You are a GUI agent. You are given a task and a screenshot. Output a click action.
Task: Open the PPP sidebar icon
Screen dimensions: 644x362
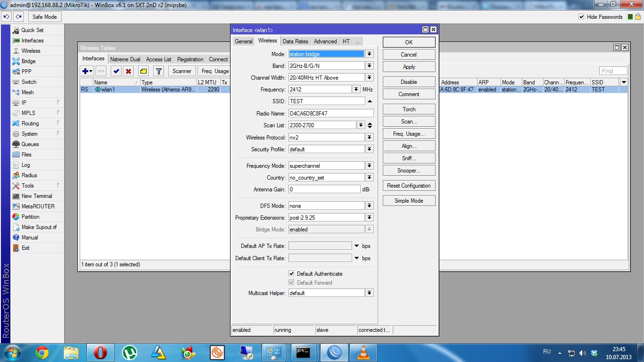(17, 72)
